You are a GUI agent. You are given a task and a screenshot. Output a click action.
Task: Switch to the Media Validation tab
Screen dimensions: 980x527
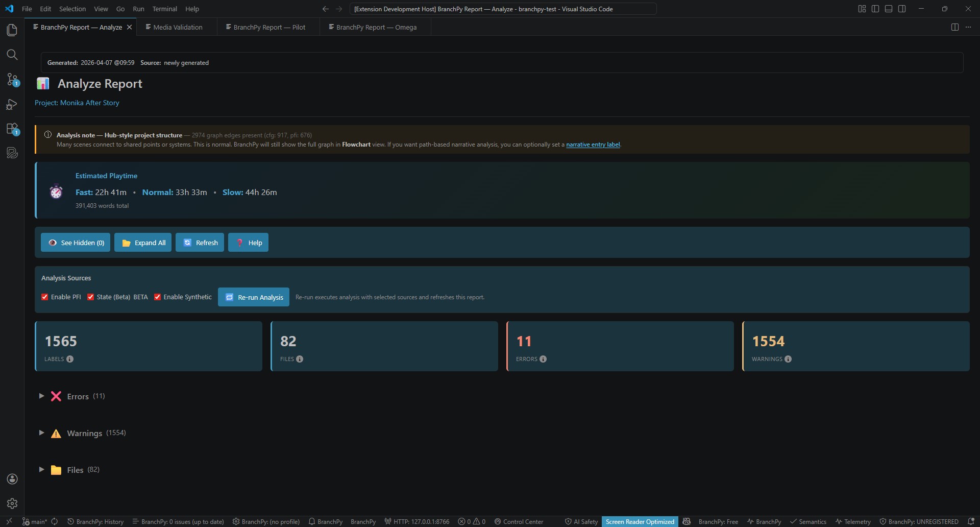177,27
